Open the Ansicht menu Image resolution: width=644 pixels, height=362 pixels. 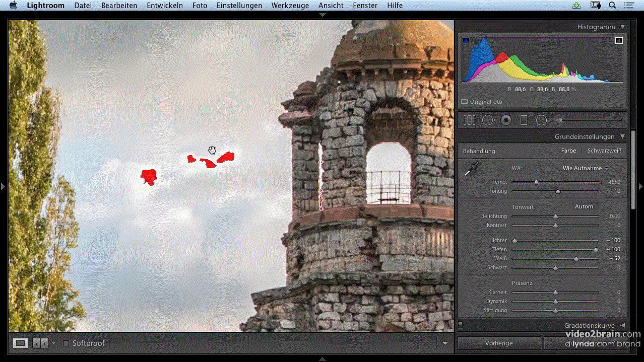point(331,6)
